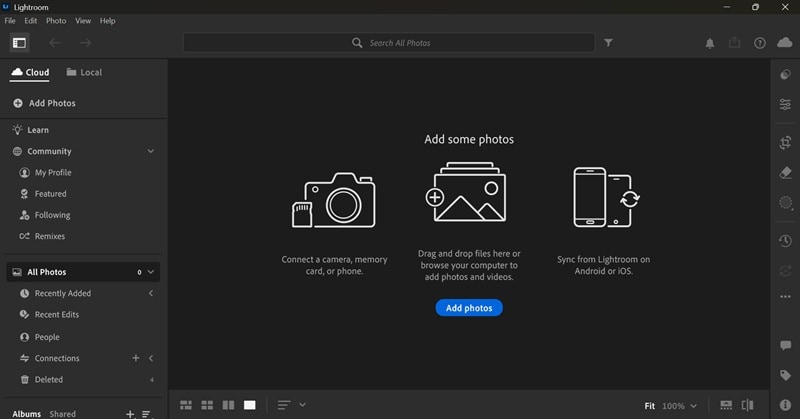This screenshot has height=419, width=800.
Task: Open the sort order dropdown arrow
Action: [303, 405]
